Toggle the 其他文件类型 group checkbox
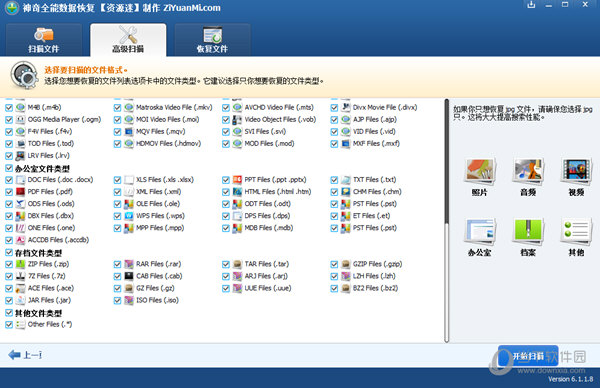 coord(9,312)
